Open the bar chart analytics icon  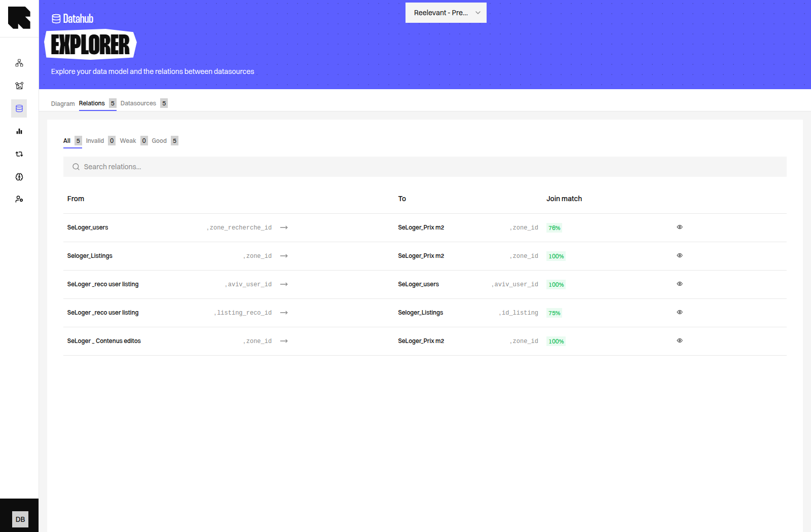[19, 131]
